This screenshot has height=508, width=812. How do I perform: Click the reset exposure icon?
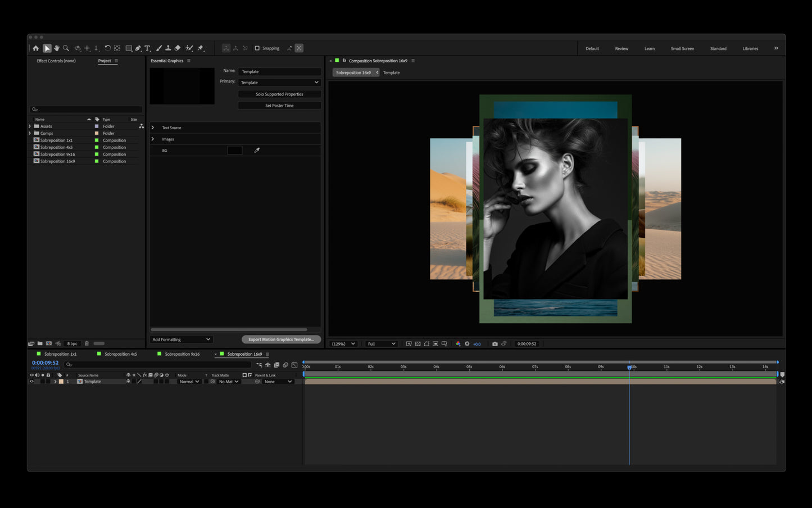click(x=467, y=344)
